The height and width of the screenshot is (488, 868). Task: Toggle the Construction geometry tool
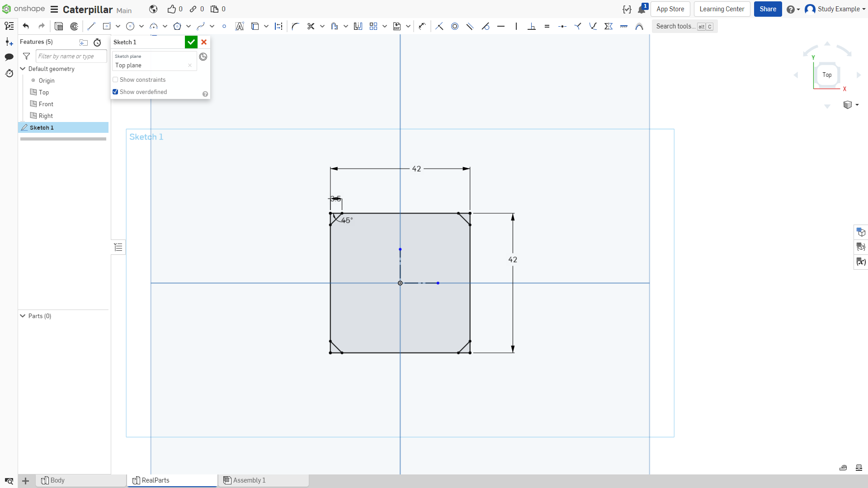[x=278, y=26]
